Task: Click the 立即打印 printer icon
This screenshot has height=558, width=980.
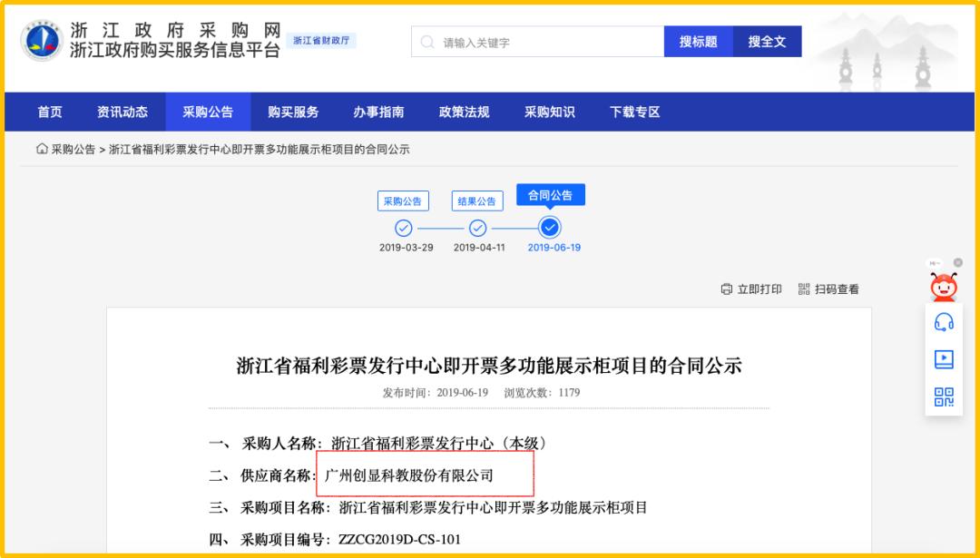Action: (725, 289)
